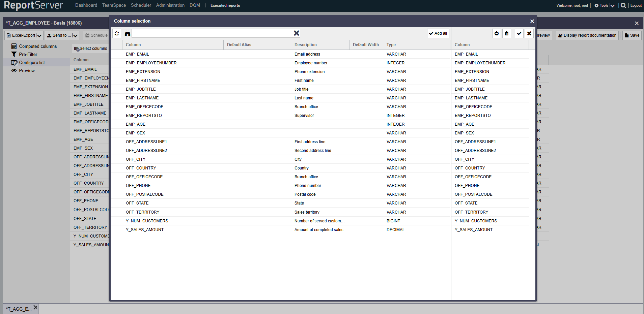Screen dimensions: 644x314
Task: Click the Add all button
Action: [438, 33]
